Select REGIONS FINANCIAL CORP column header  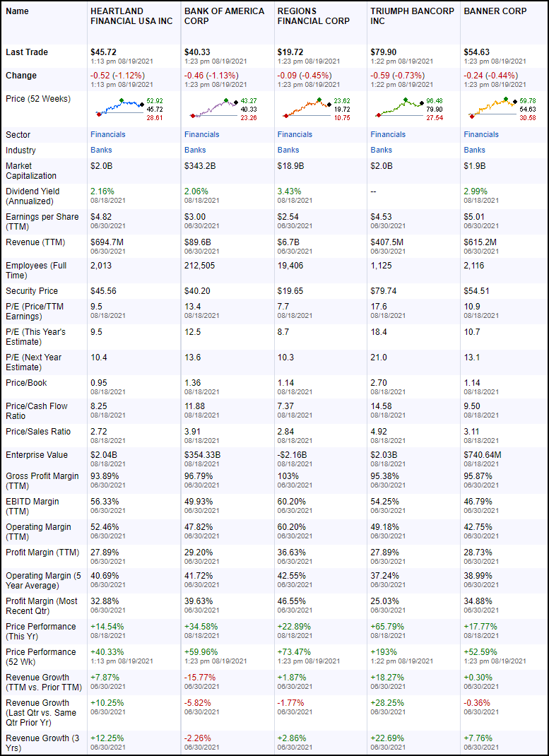(313, 16)
